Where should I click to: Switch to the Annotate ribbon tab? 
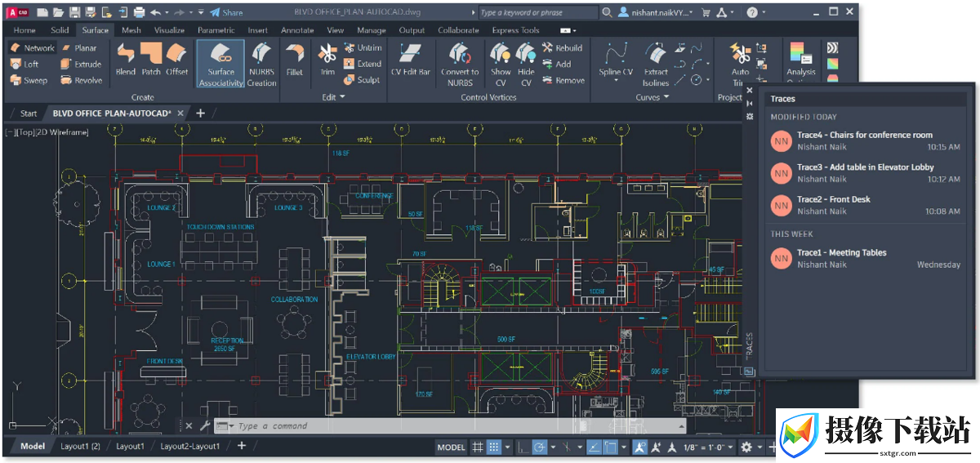pyautogui.click(x=297, y=30)
